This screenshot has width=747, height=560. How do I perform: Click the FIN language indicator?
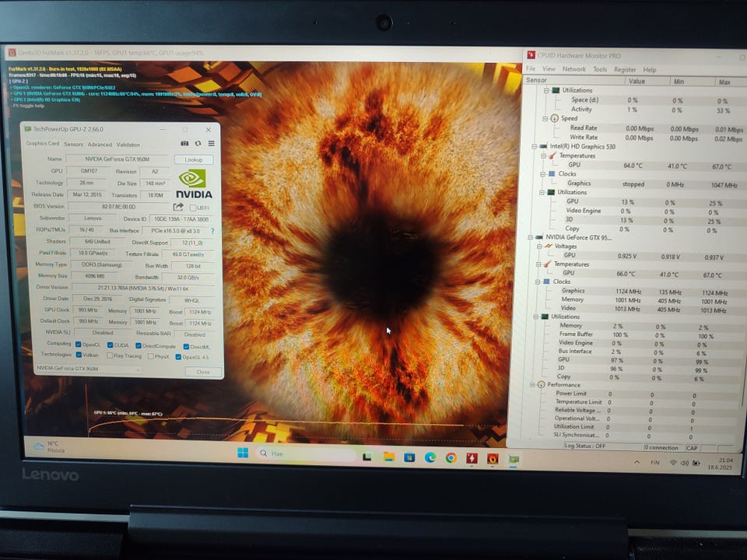click(655, 462)
